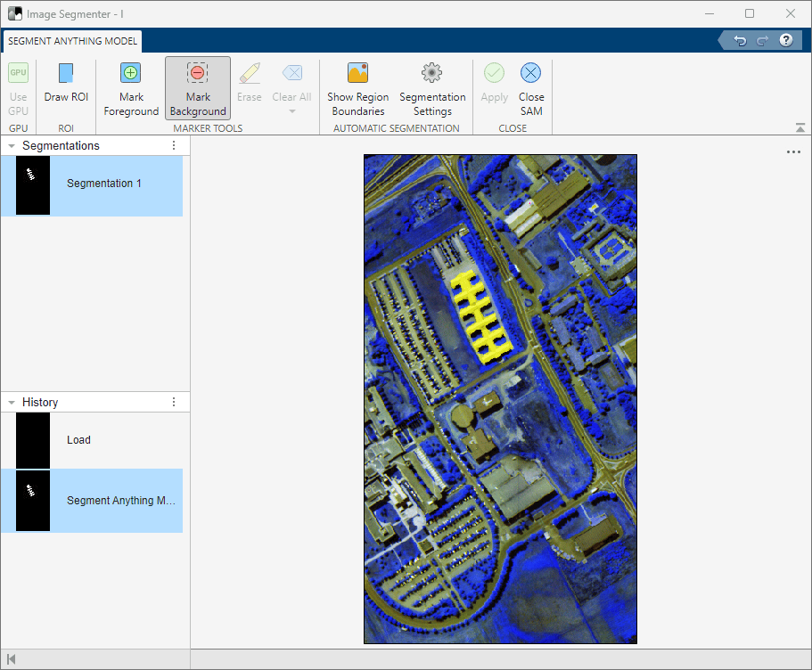Toggle the Mark Background tool
Screen dimensions: 812x670
tap(198, 88)
